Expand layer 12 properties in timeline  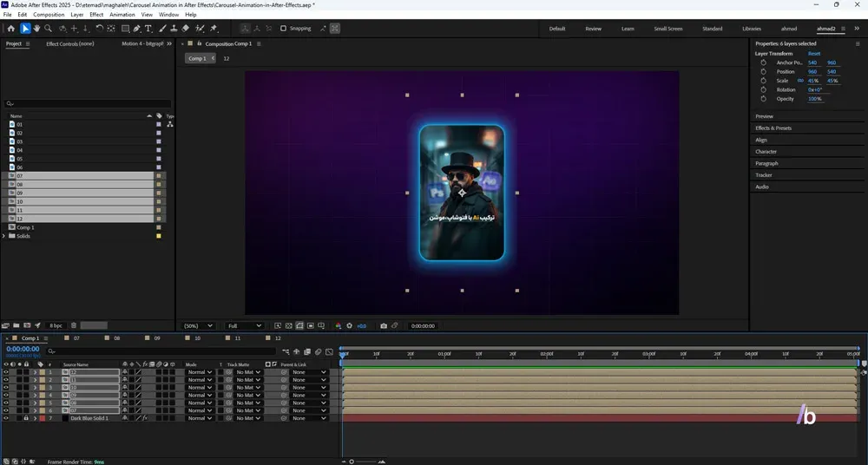tap(35, 372)
